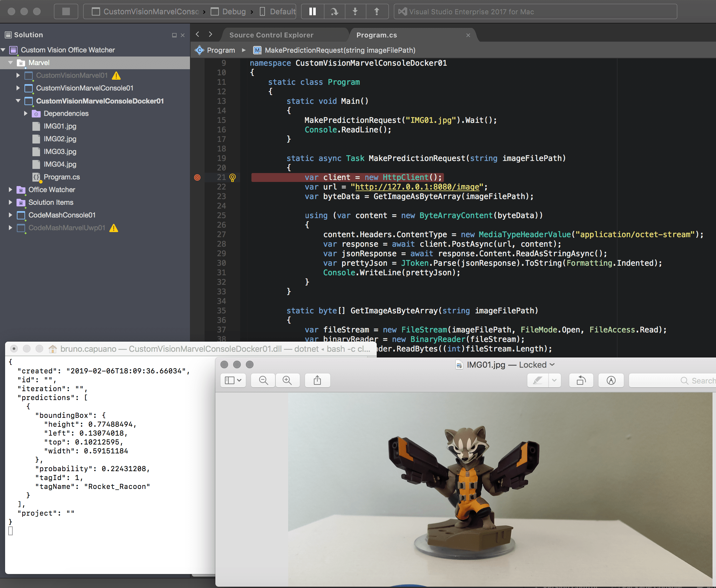
Task: Rotate the image in Preview
Action: (581, 380)
